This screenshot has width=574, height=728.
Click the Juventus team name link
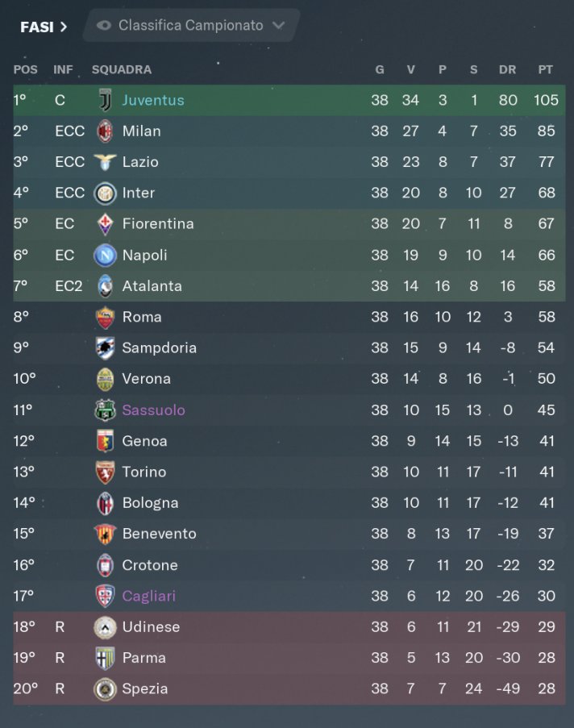[x=153, y=100]
